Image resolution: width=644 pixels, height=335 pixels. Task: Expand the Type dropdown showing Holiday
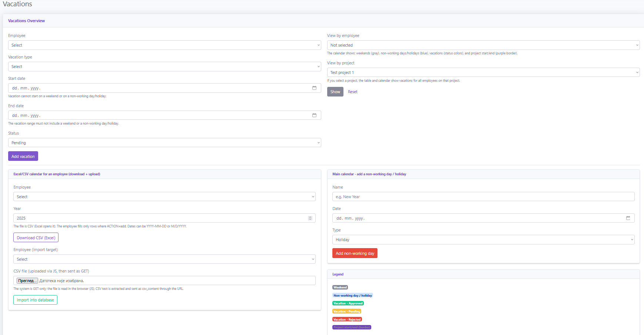[483, 240]
